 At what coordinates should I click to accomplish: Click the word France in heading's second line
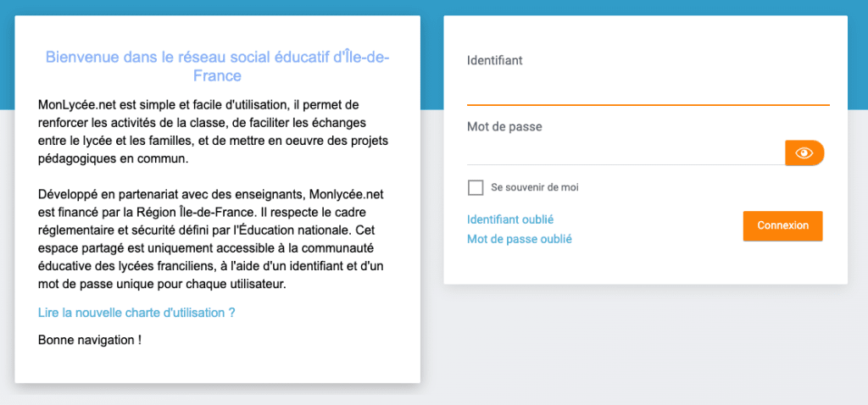click(218, 75)
